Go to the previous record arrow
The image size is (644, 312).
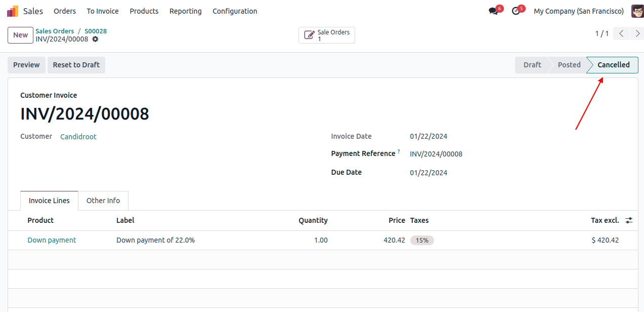click(621, 34)
